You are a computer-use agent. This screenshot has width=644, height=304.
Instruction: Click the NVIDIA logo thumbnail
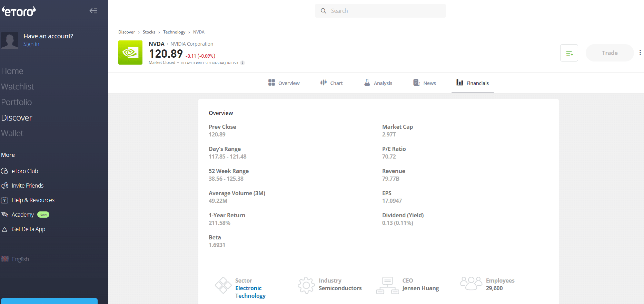[130, 53]
